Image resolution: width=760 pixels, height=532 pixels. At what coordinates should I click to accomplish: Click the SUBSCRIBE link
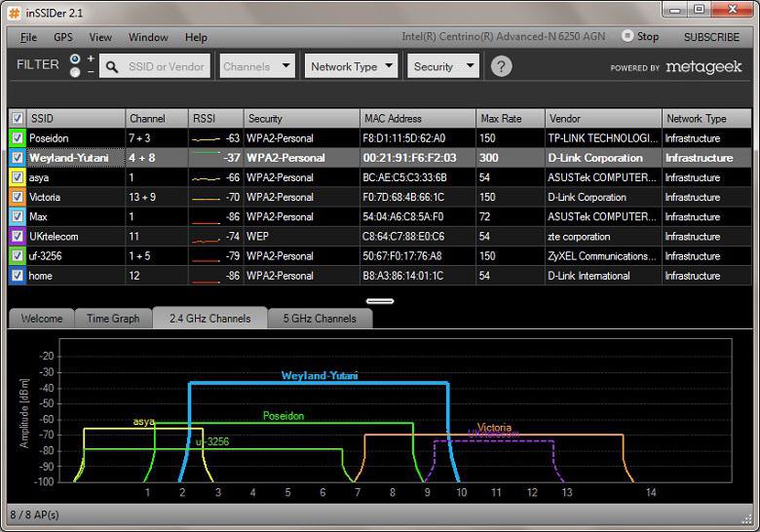pyautogui.click(x=711, y=37)
